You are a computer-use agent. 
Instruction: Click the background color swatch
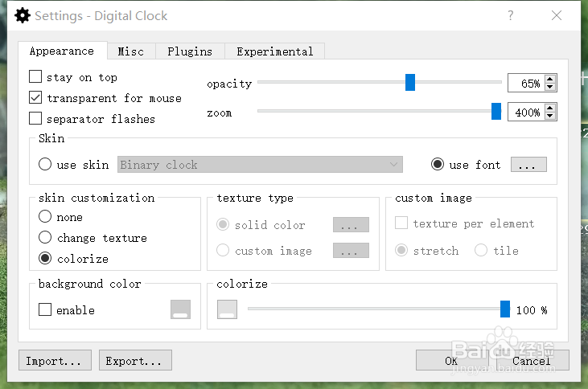tap(180, 310)
